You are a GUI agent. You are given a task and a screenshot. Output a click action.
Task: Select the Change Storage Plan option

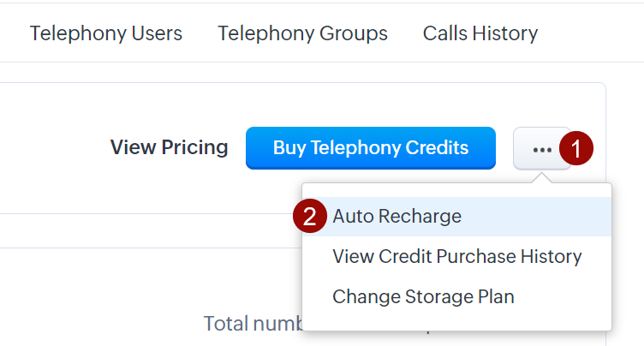coord(423,296)
